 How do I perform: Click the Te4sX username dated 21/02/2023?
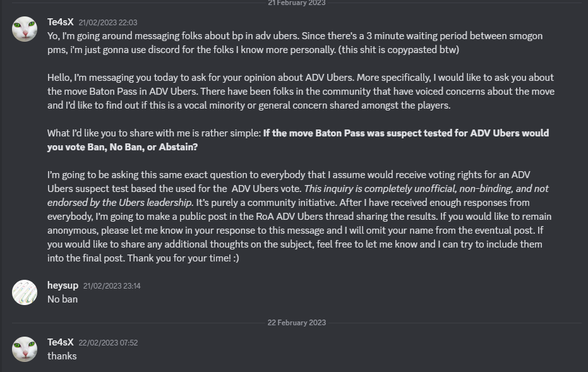click(60, 22)
